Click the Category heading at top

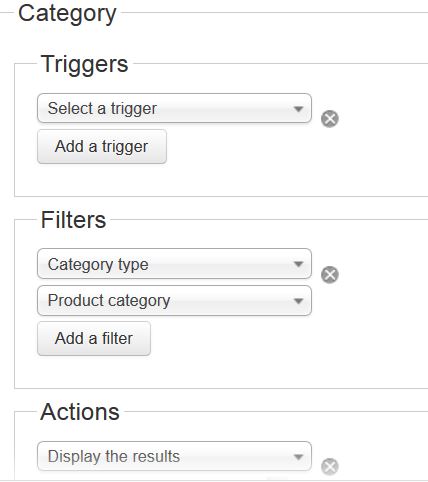pyautogui.click(x=67, y=14)
